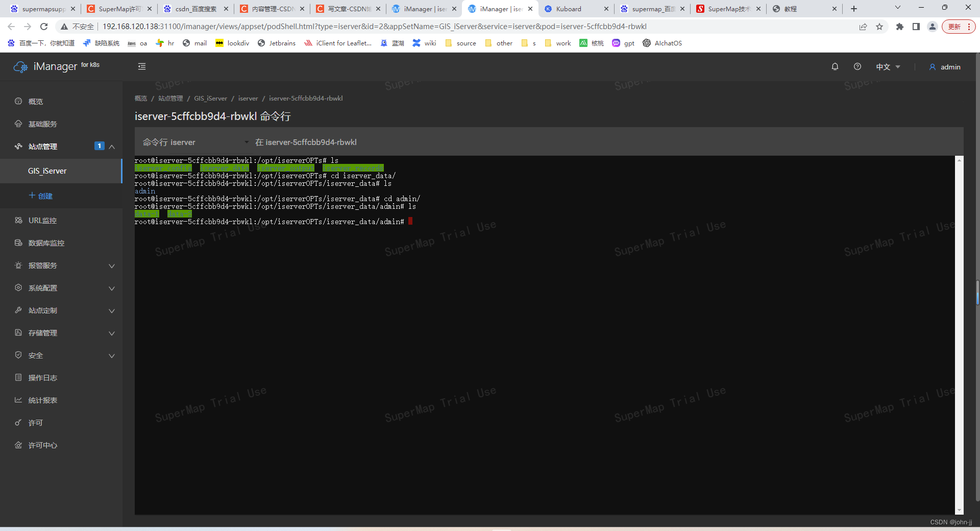The width and height of the screenshot is (980, 531).
Task: Click the browser address bar URL
Action: [374, 27]
